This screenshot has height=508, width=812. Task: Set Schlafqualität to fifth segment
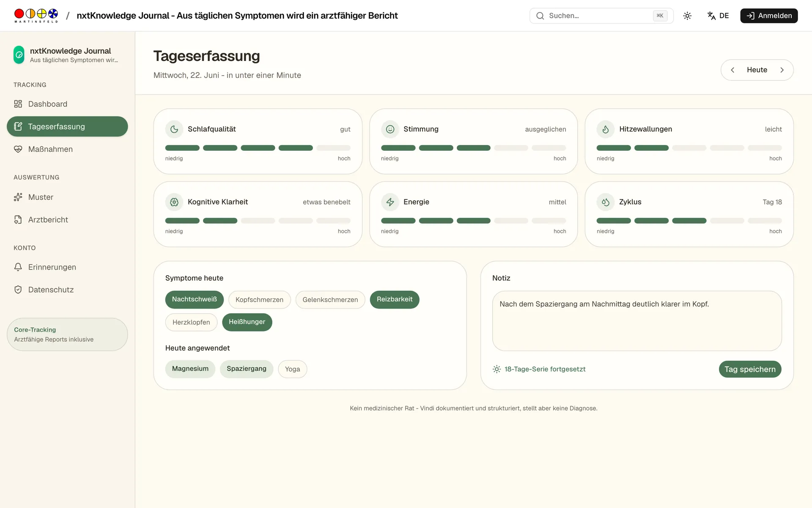click(x=334, y=148)
